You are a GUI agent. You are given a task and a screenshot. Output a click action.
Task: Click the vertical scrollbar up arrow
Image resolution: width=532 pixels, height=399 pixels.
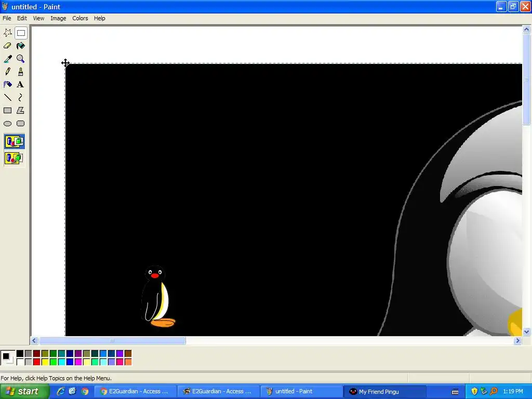coord(526,30)
